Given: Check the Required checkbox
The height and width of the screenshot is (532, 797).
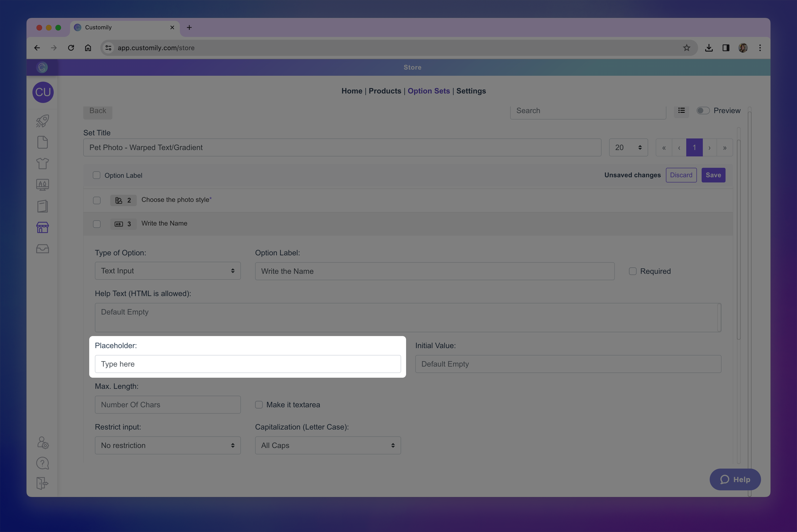Looking at the screenshot, I should click(633, 271).
